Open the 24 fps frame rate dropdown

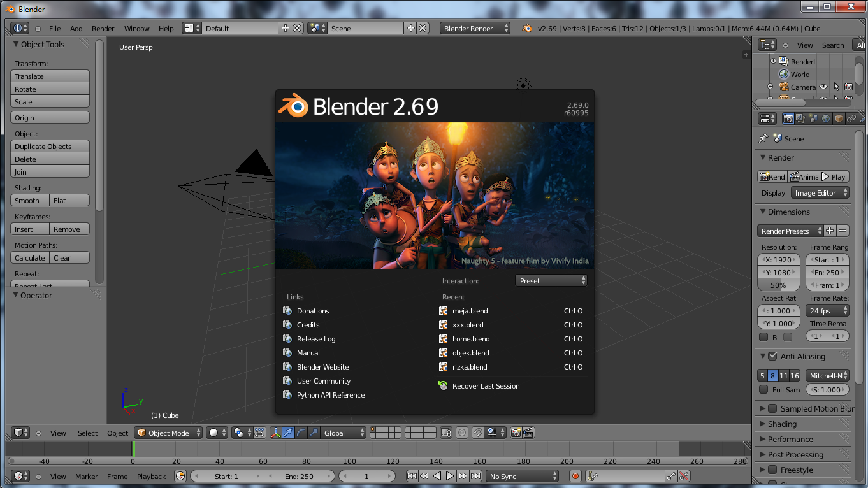pyautogui.click(x=827, y=310)
